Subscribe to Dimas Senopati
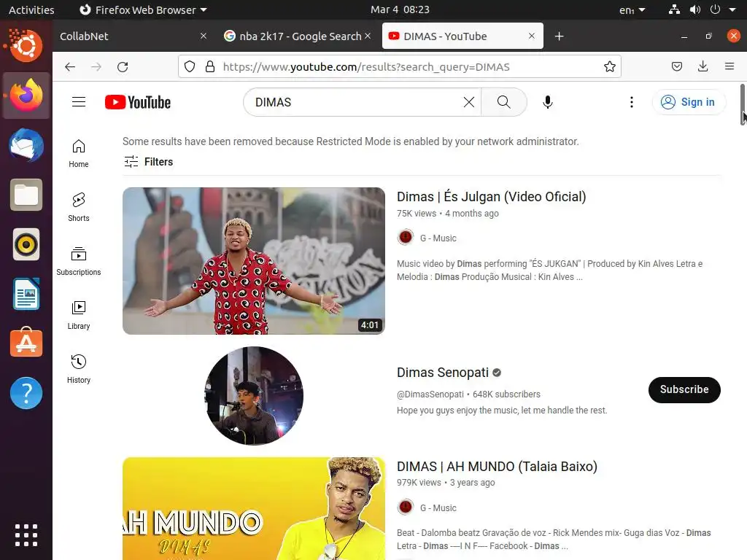The width and height of the screenshot is (747, 560). pos(684,389)
